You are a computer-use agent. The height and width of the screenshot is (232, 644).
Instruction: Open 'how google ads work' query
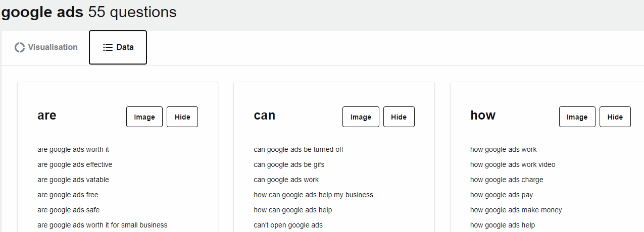(x=504, y=149)
